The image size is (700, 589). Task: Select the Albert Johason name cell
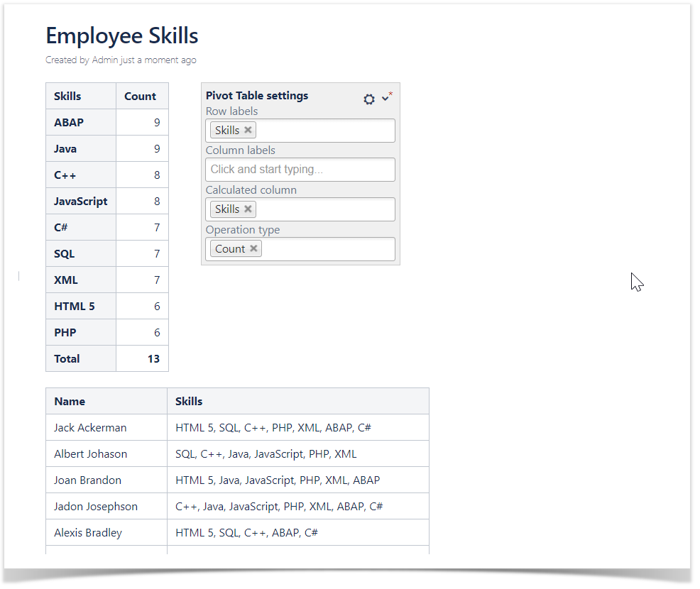coord(91,454)
